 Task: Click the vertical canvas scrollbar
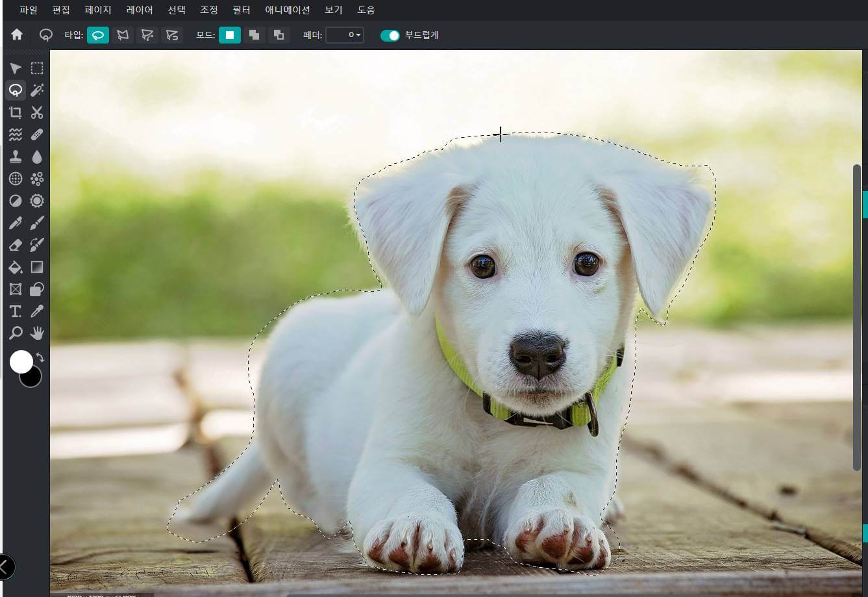coord(856,317)
